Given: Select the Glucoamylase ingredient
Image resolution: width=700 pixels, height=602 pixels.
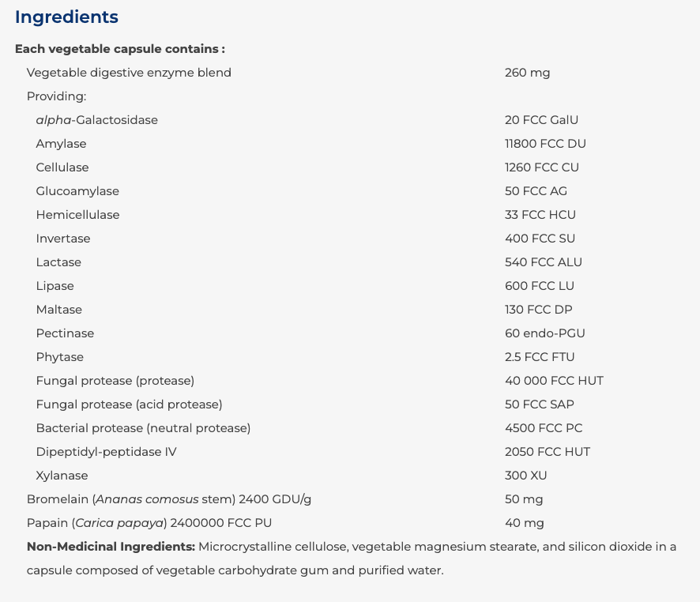Looking at the screenshot, I should click(x=77, y=191).
